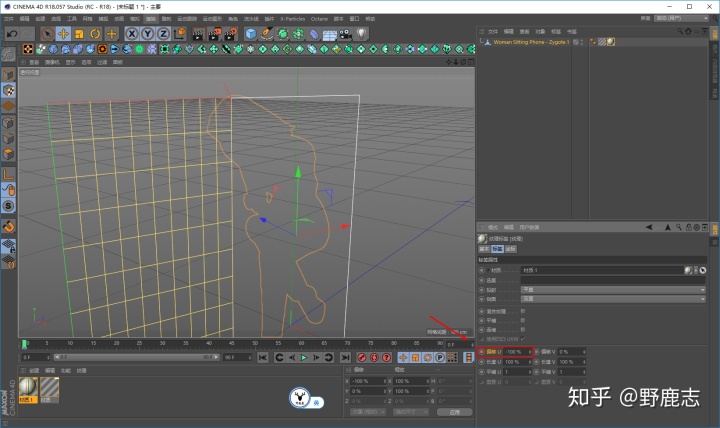The image size is (720, 428).
Task: Click the Camera object icon
Action: click(345, 34)
